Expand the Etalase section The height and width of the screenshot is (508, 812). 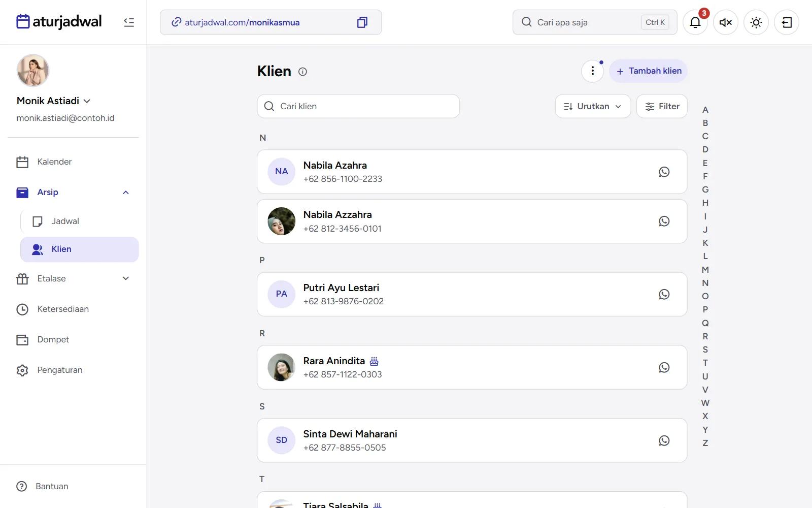point(126,278)
